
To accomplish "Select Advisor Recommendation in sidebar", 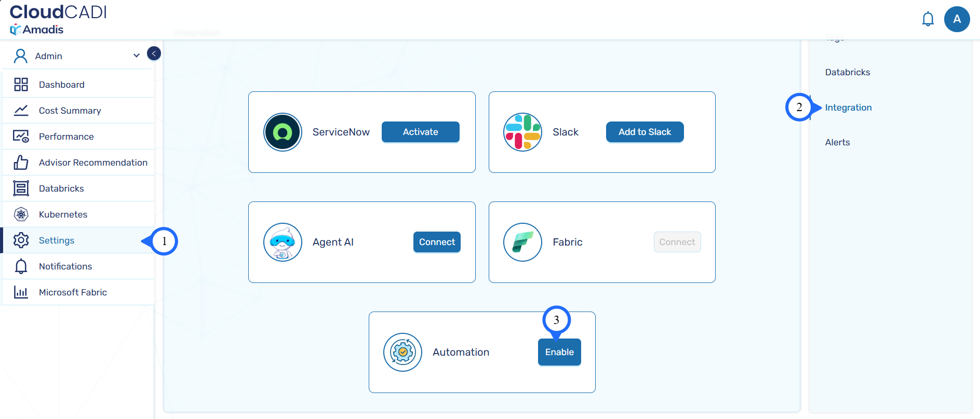I will (x=93, y=163).
